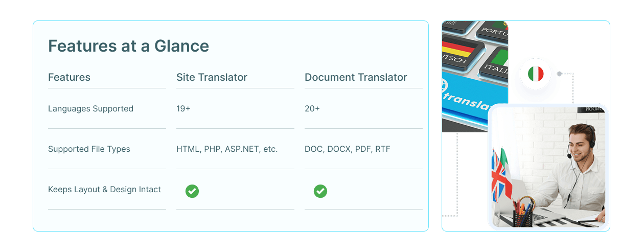Screen dimensions: 644x252
Task: Click the gray connector dot beside Italian flag
Action: [559, 74]
